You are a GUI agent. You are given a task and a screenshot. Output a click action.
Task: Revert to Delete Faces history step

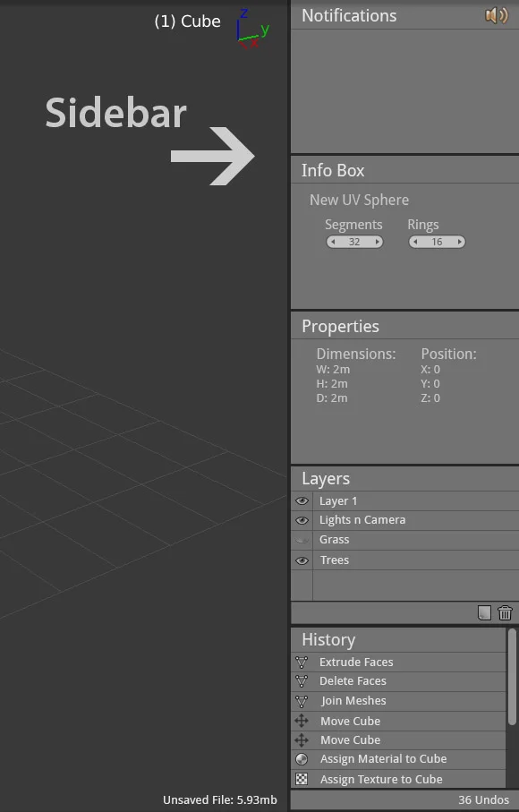(398, 681)
